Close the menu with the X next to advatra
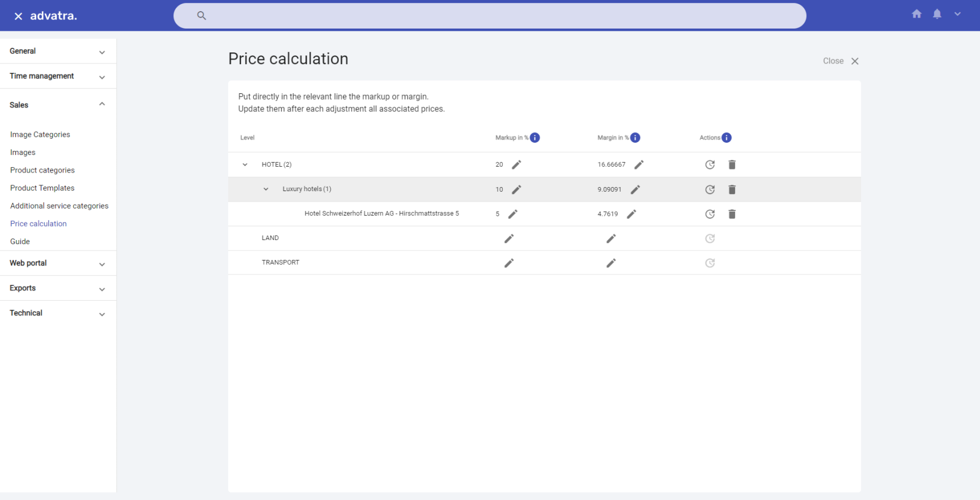 coord(18,16)
